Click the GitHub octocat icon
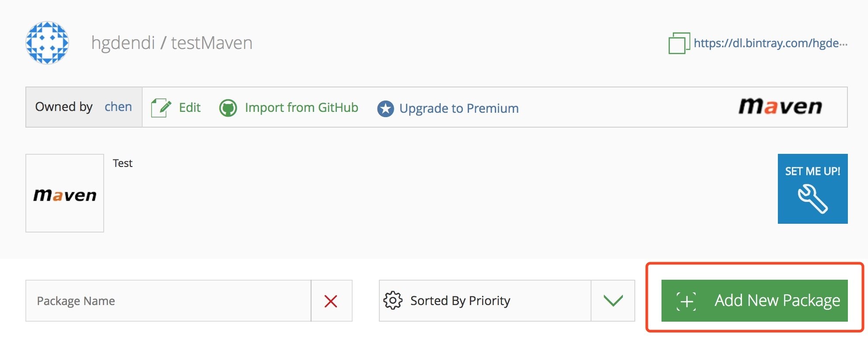This screenshot has width=868, height=361. [228, 108]
